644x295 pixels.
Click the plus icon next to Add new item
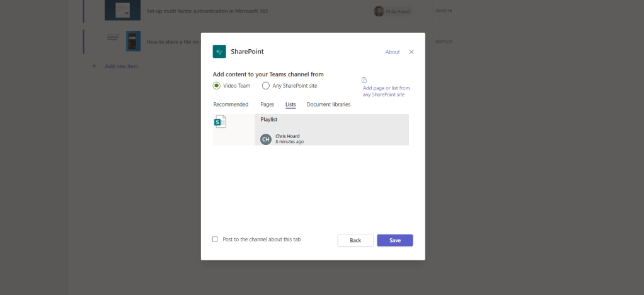point(95,66)
